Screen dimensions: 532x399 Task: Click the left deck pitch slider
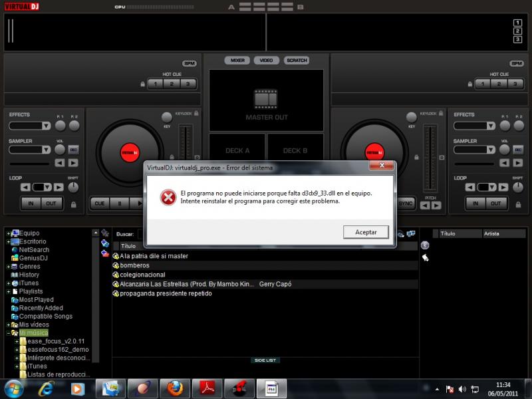186,142
